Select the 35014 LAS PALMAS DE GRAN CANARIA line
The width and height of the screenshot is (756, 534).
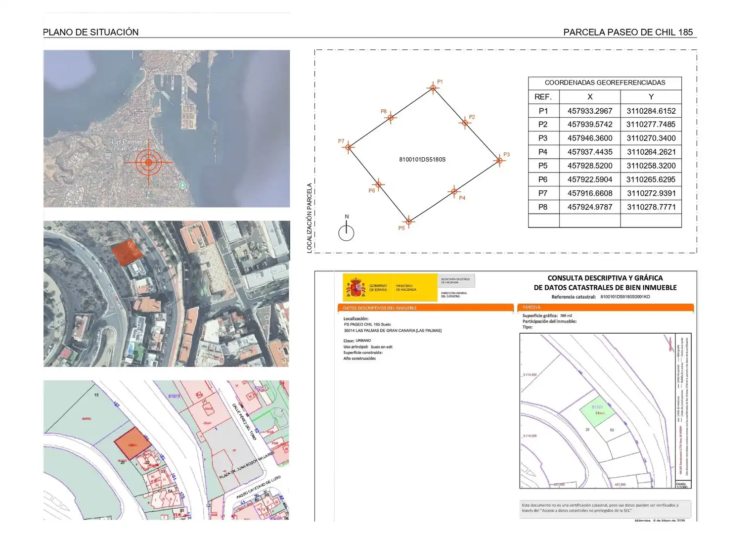pyautogui.click(x=393, y=331)
